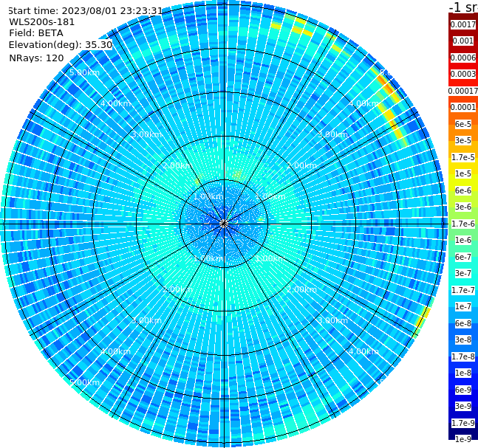Screen dimensions: 478x448
Task: Click the upper-right 4.00km range label
Action: tap(363, 103)
